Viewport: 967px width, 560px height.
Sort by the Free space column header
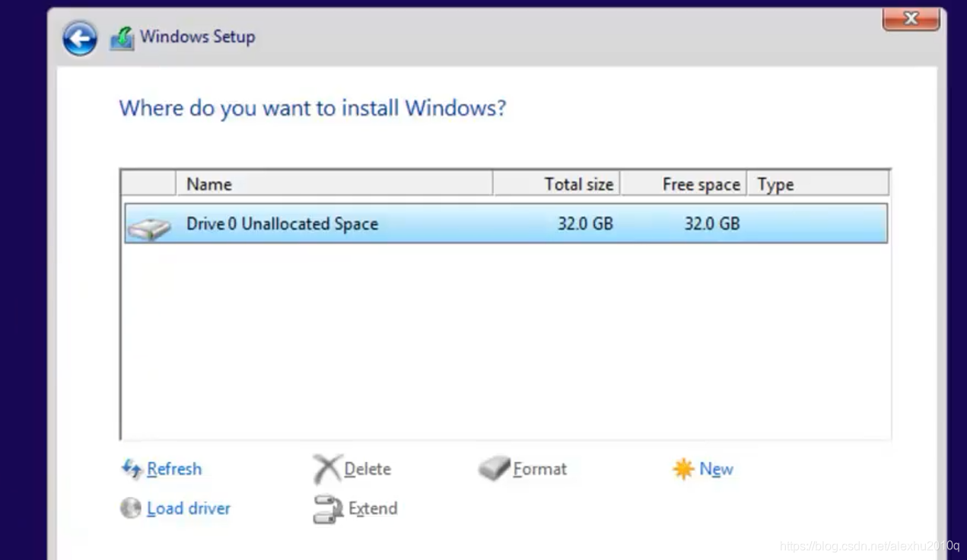point(683,183)
